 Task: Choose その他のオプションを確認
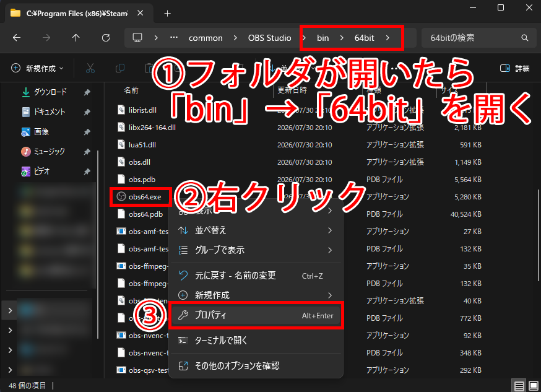[x=256, y=366]
